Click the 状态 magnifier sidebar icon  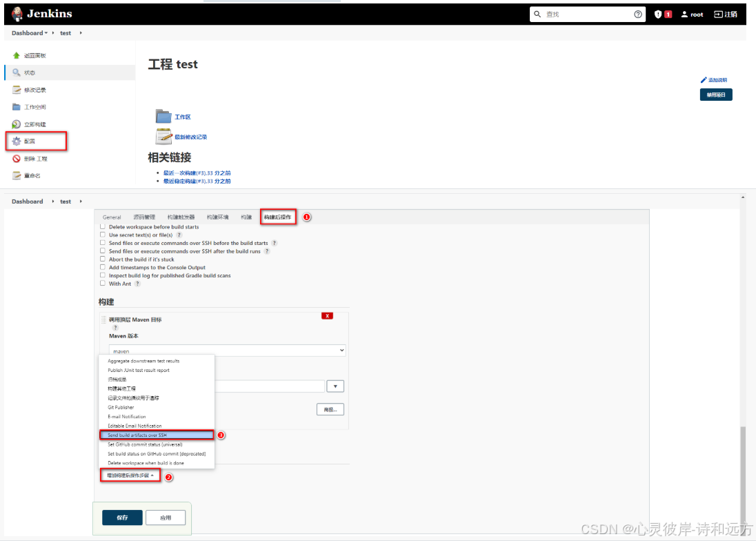point(17,72)
